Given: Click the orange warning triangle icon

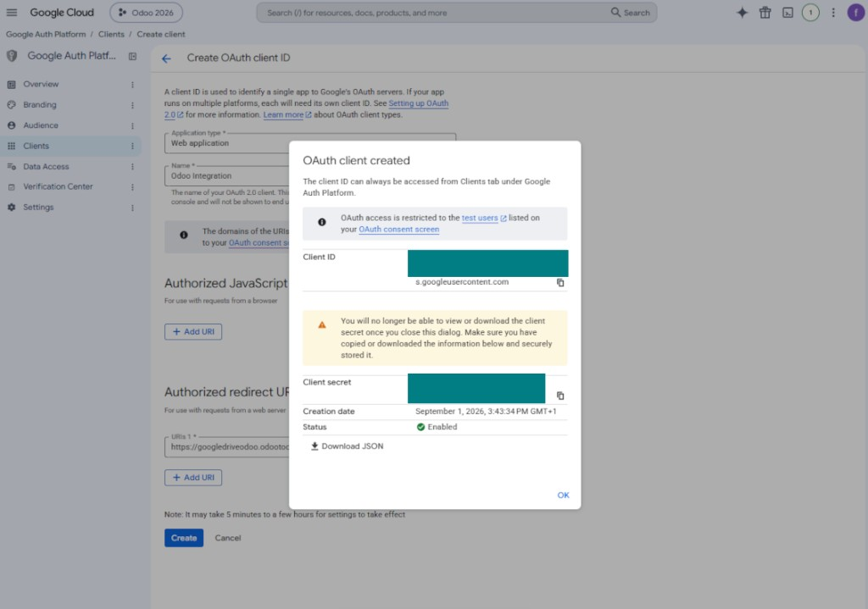Looking at the screenshot, I should [x=321, y=325].
